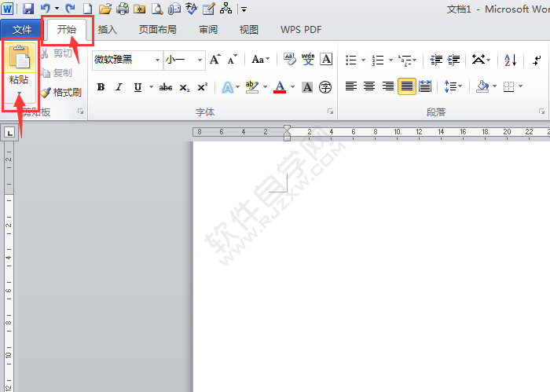Align text left

351,86
